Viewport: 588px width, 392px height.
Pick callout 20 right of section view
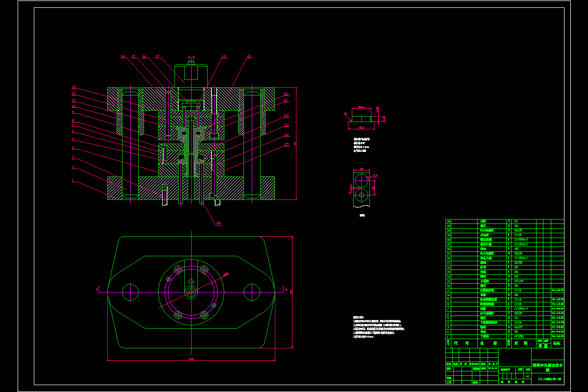tap(286, 94)
